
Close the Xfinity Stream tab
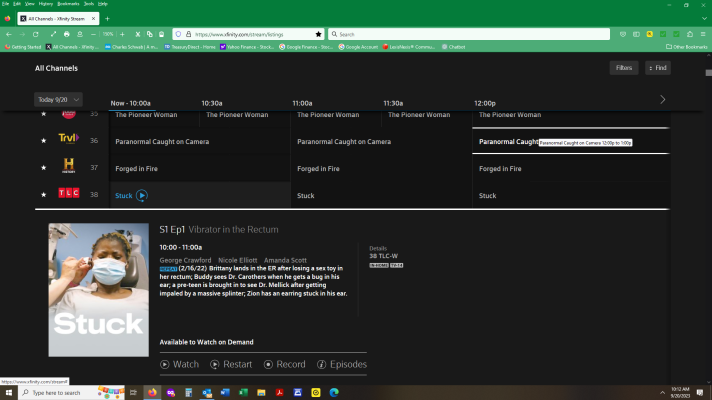click(x=93, y=19)
